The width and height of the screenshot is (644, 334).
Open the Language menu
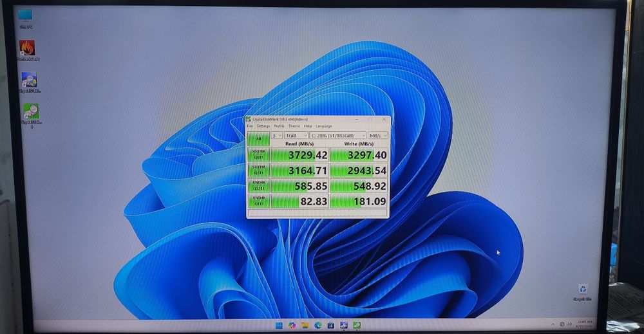(x=324, y=126)
